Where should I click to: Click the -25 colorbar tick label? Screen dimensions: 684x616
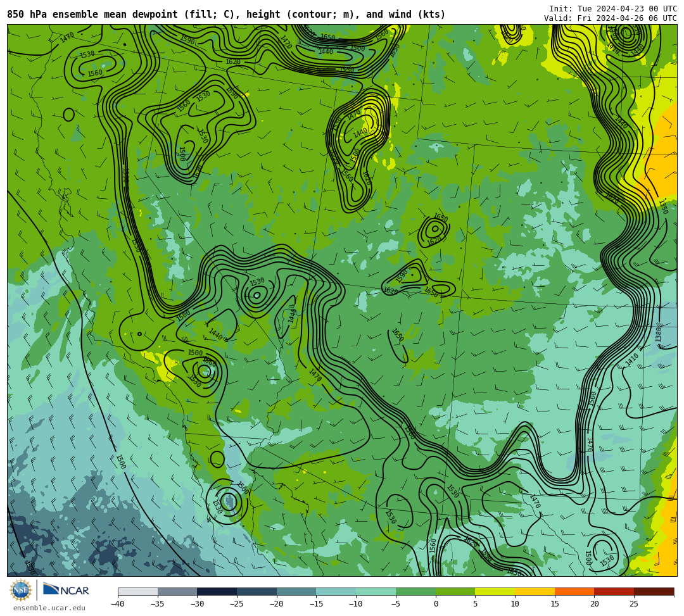pyautogui.click(x=237, y=604)
